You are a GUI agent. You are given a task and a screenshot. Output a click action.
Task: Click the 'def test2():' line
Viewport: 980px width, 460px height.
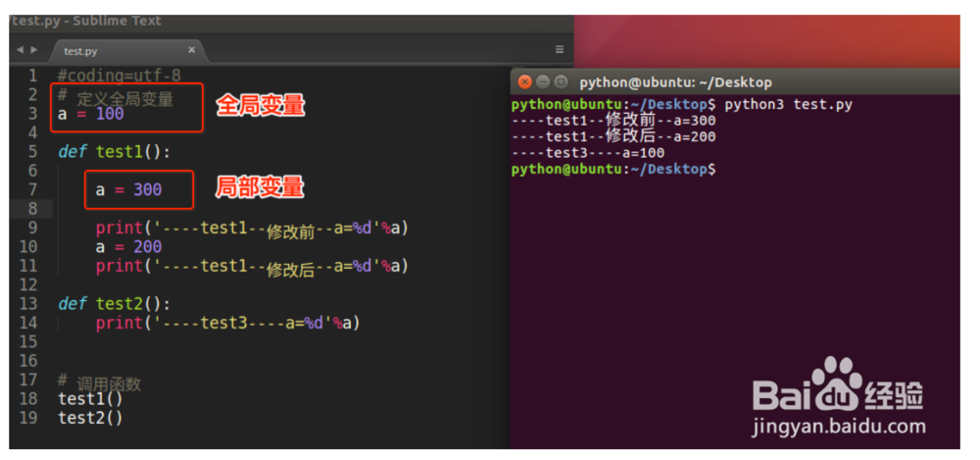(114, 304)
